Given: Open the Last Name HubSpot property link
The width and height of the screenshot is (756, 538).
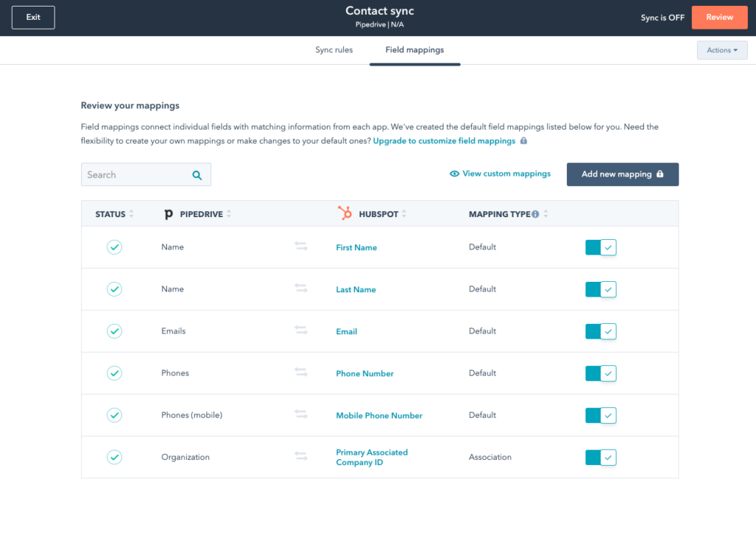Looking at the screenshot, I should click(x=356, y=289).
